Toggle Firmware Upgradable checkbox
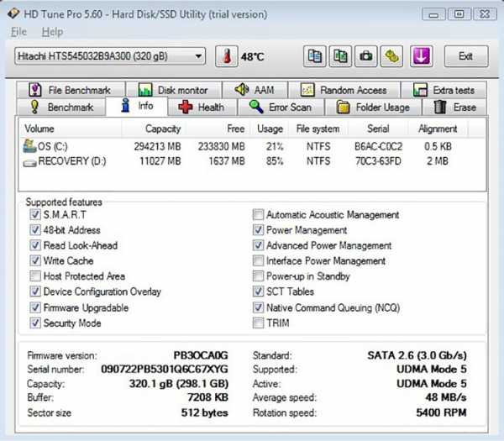504x441 pixels. click(x=35, y=307)
